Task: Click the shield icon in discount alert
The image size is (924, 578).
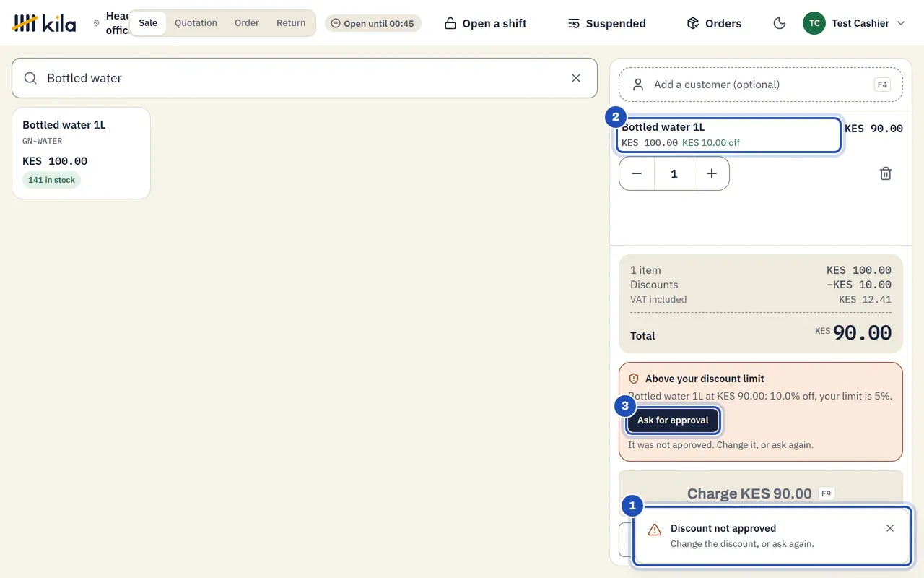Action: pos(634,379)
